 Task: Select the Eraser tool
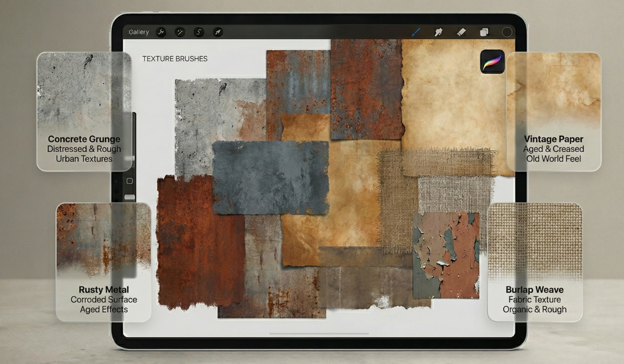461,32
